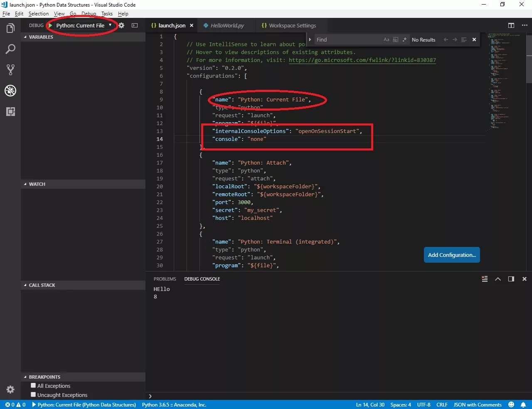Switch to the Workspace Settings tab
Image resolution: width=532 pixels, height=409 pixels.
pyautogui.click(x=293, y=25)
